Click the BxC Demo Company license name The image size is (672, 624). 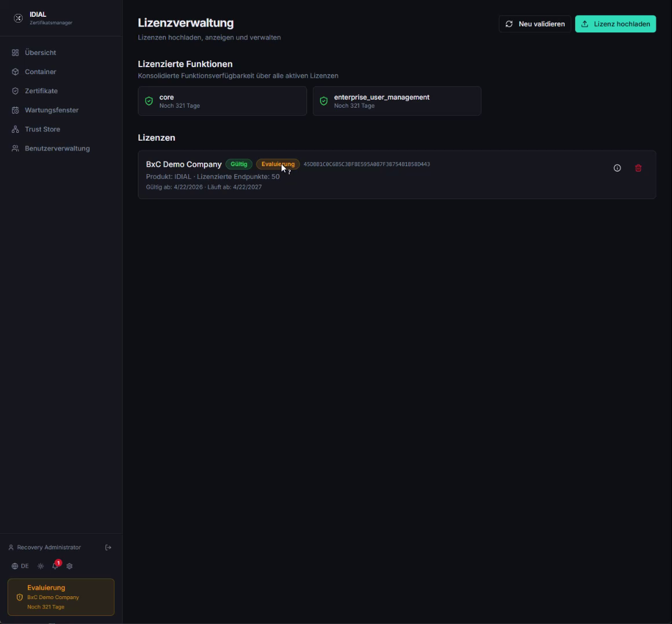(184, 164)
